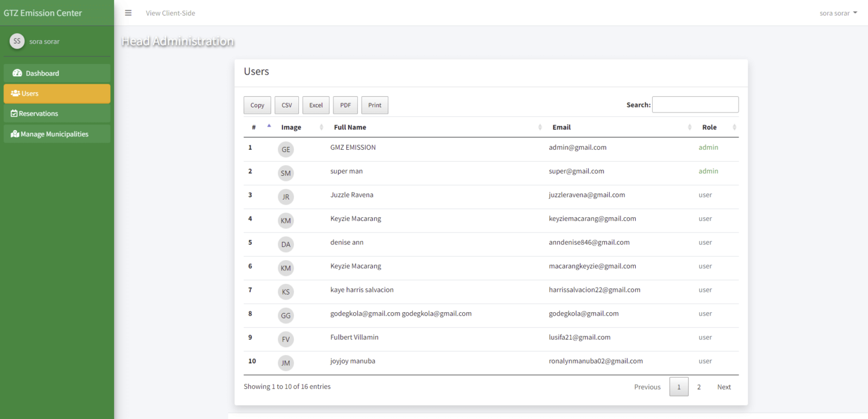Click the SS profile avatar in sidebar
Screen dimensions: 868x419
16,41
